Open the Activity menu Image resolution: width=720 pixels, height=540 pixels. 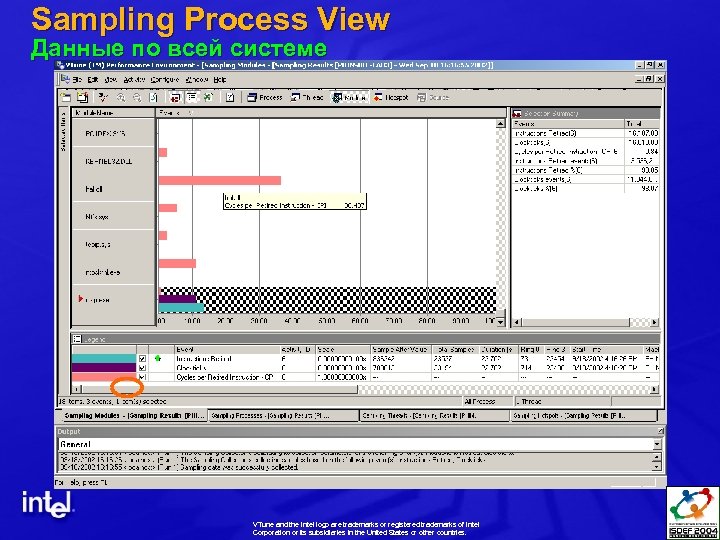click(x=134, y=79)
